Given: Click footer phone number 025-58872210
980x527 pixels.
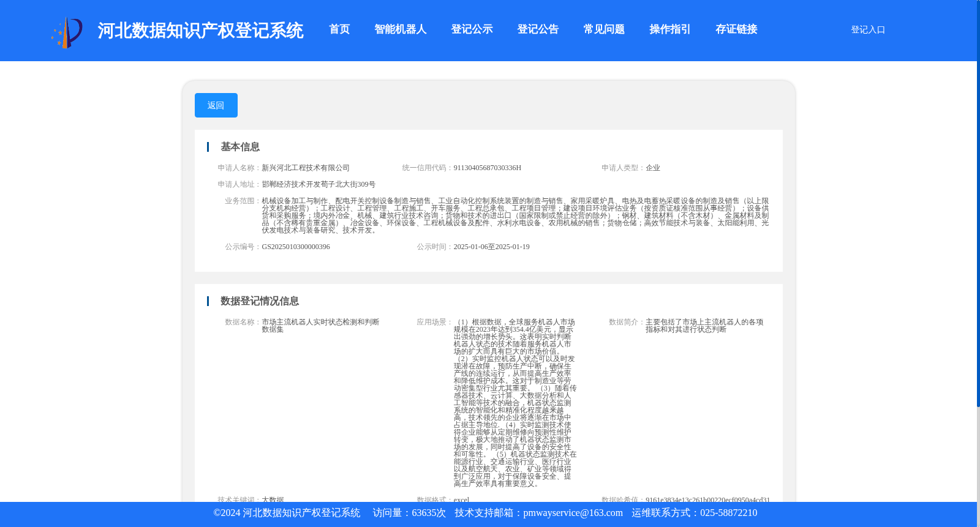Looking at the screenshot, I should pos(729,513).
